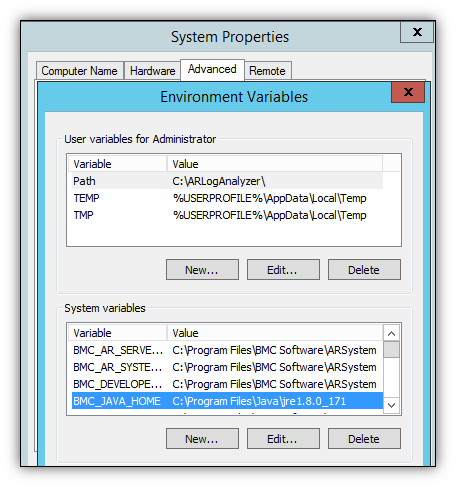The image size is (456, 487).
Task: Click the system variables scroll down arrow
Action: coord(391,405)
